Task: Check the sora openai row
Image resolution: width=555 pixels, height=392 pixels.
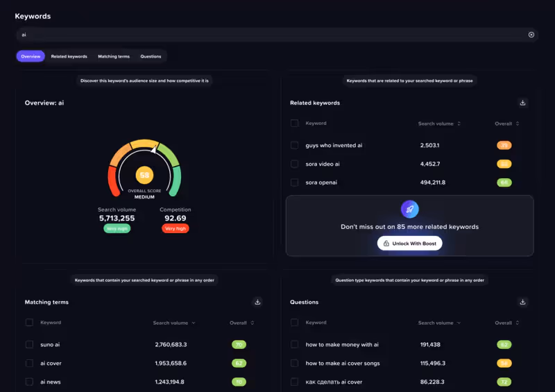Action: 294,182
